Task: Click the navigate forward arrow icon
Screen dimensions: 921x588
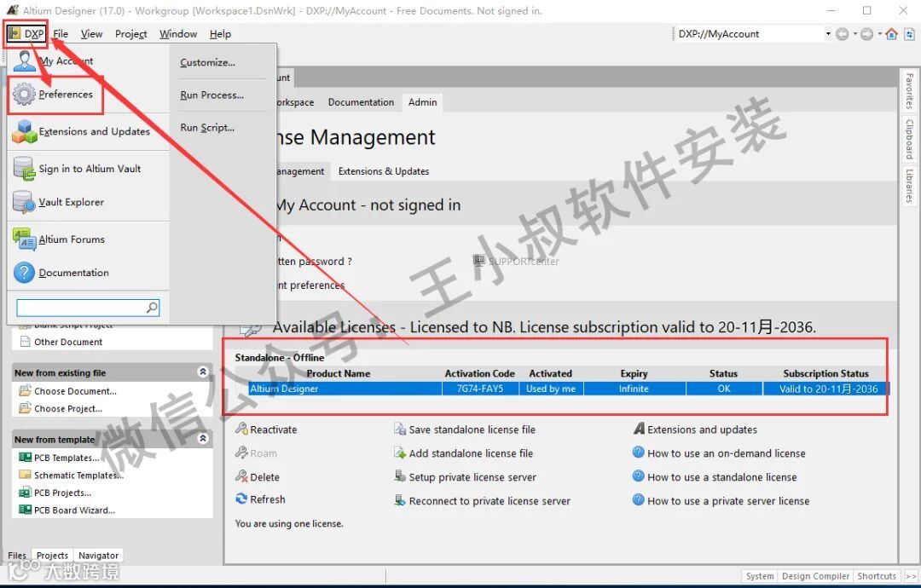Action: 867,35
